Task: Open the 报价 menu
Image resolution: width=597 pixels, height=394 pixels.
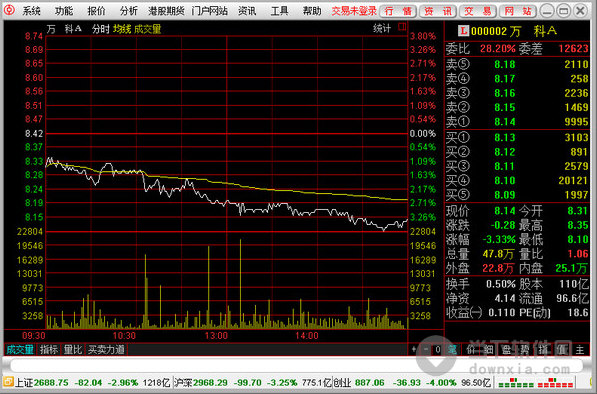Action: 96,11
